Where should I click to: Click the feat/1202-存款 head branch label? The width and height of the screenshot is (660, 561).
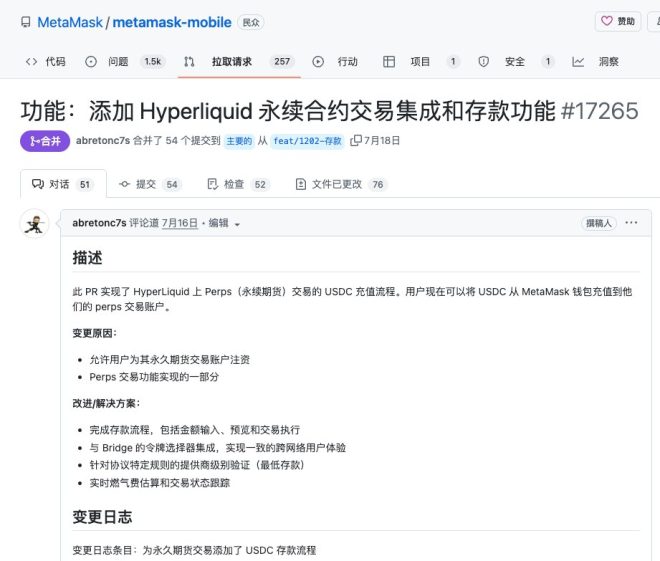point(307,141)
